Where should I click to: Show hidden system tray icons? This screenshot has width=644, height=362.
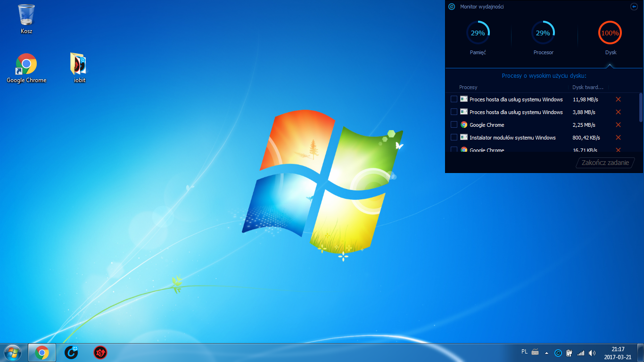(547, 353)
